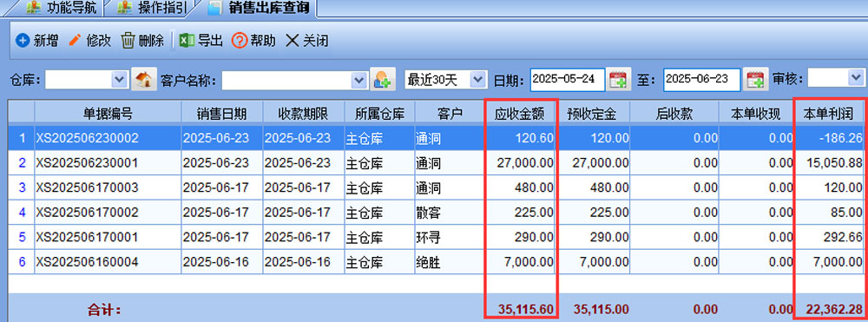The height and width of the screenshot is (322, 868).
Task: Expand the 仓库 dropdown
Action: tap(120, 80)
